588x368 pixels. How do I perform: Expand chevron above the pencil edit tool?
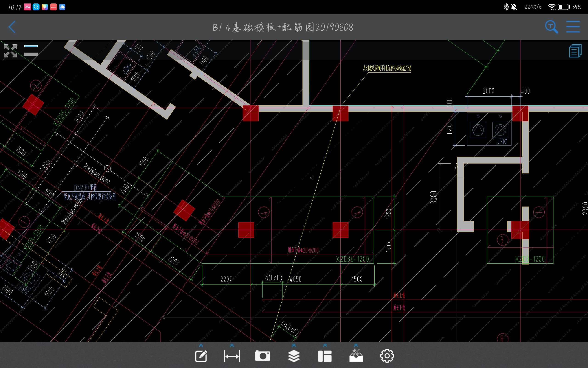(x=201, y=345)
